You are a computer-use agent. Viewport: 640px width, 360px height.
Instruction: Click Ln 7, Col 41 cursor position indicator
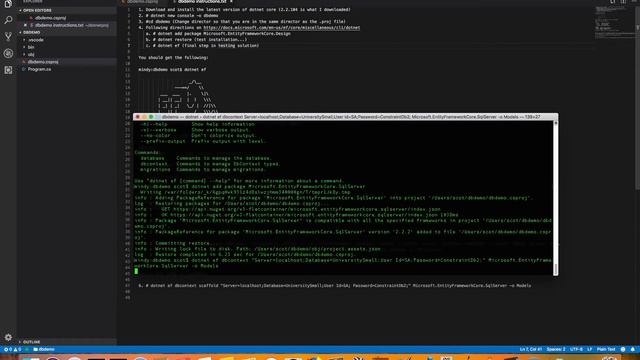[x=531, y=349]
